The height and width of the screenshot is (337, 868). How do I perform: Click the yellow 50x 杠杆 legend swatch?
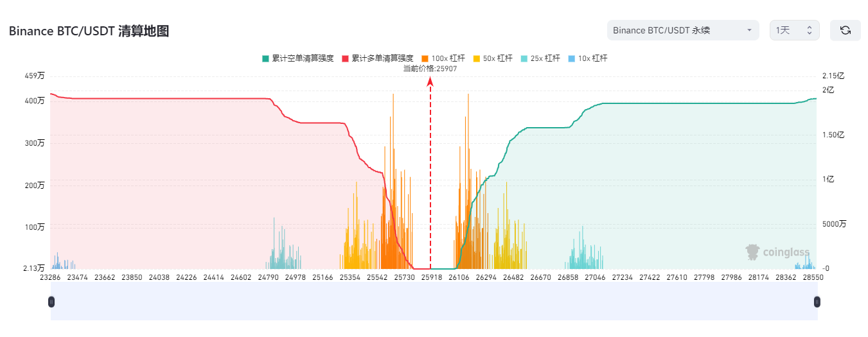pos(477,58)
